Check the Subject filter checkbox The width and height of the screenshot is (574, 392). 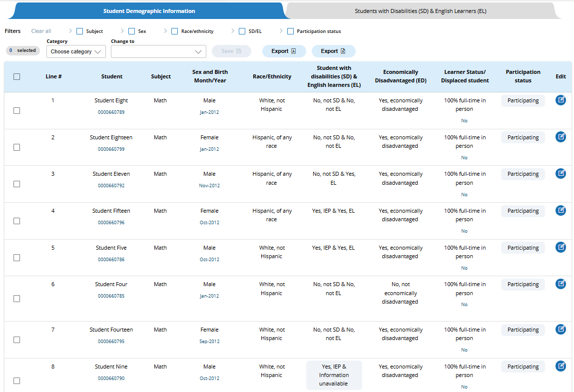click(x=80, y=31)
